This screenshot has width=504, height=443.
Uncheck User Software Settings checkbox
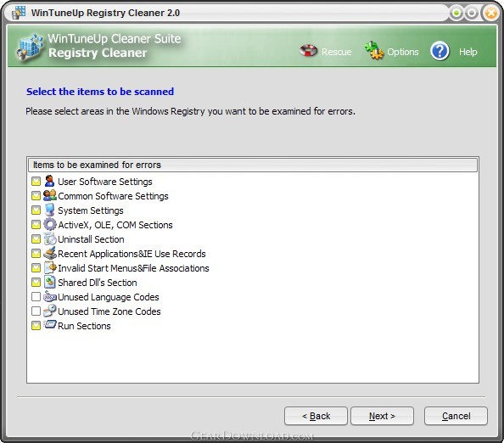point(36,182)
